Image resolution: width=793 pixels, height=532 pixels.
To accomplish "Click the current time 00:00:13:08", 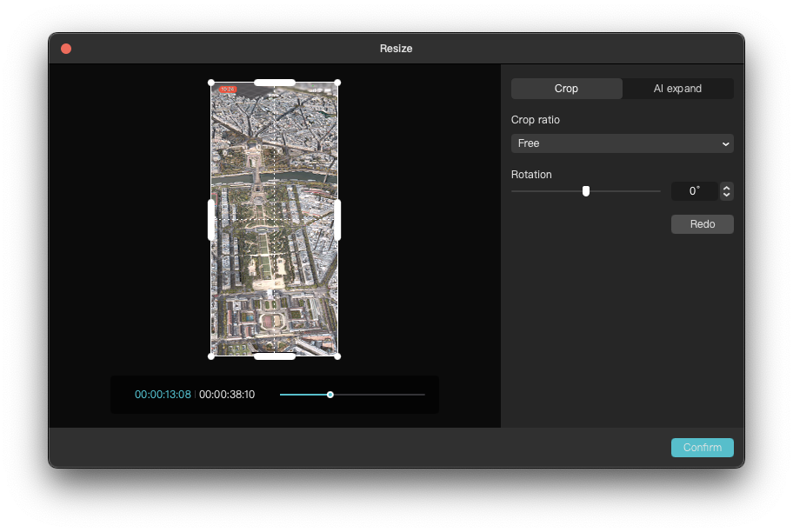I will pyautogui.click(x=163, y=395).
